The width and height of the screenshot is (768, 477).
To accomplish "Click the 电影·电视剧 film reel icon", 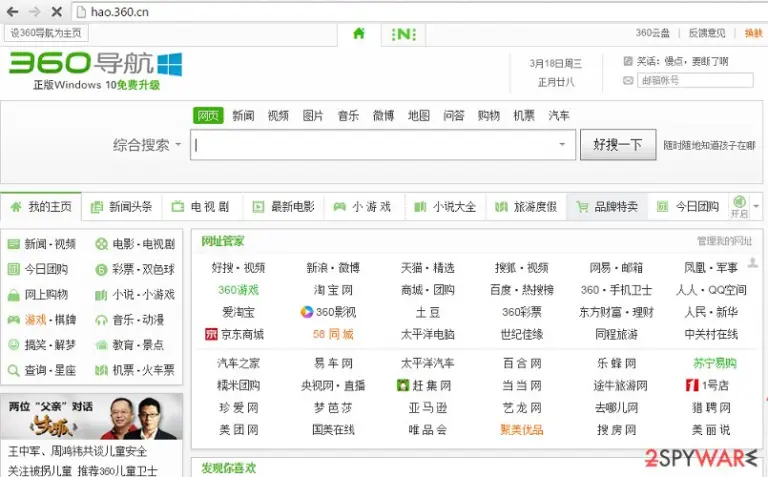I will pyautogui.click(x=101, y=244).
